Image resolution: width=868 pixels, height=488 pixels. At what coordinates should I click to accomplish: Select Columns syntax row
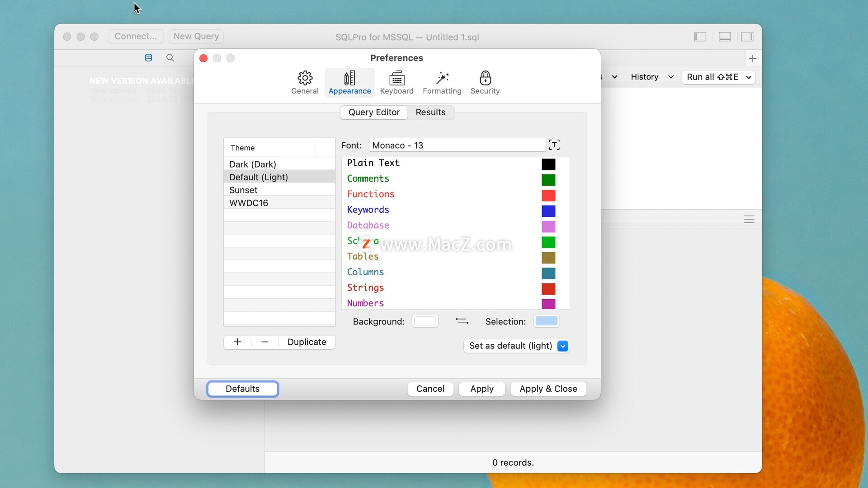point(455,272)
